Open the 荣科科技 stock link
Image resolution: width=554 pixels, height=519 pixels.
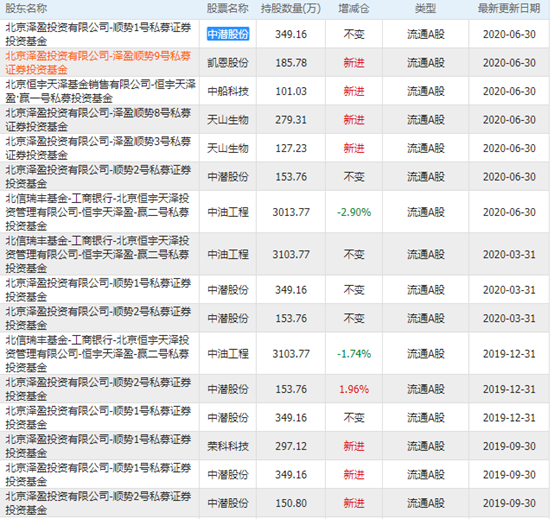click(x=228, y=446)
